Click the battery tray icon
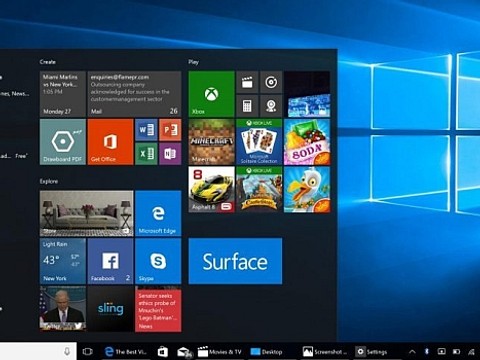The width and height of the screenshot is (480, 360). (456, 352)
